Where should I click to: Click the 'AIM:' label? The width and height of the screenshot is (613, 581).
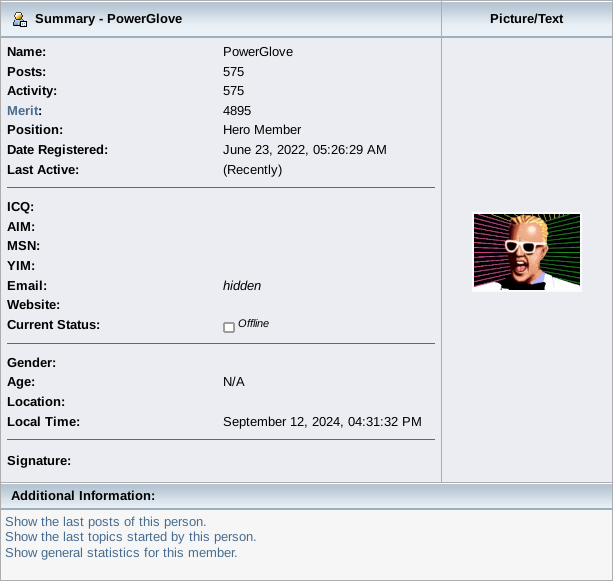click(x=21, y=227)
